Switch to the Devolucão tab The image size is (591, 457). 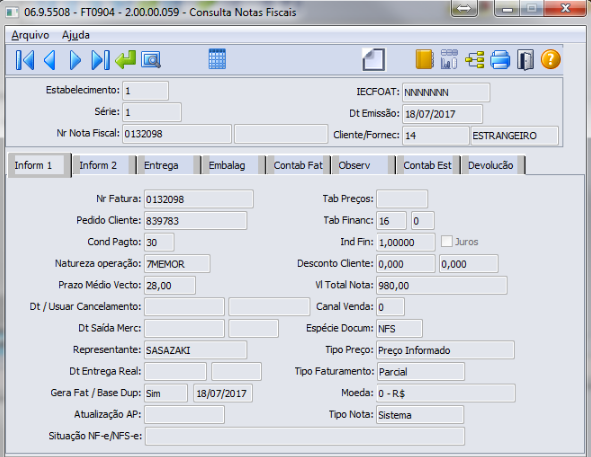pyautogui.click(x=493, y=165)
